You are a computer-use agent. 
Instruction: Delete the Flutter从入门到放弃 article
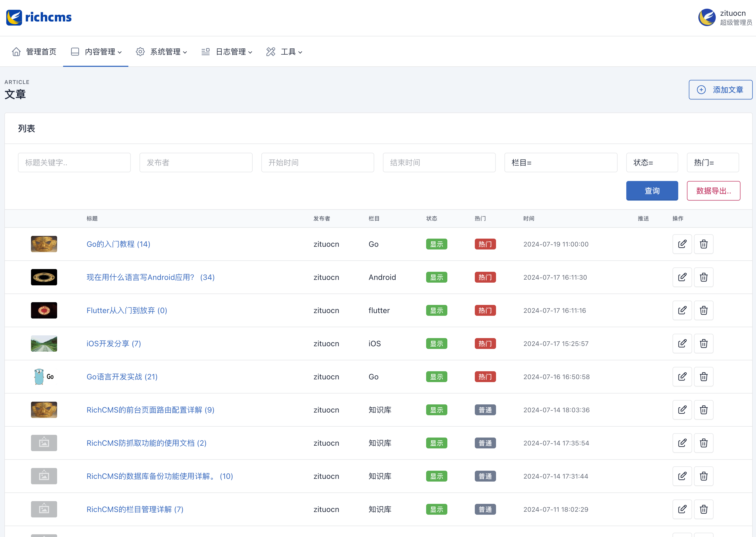coord(704,310)
